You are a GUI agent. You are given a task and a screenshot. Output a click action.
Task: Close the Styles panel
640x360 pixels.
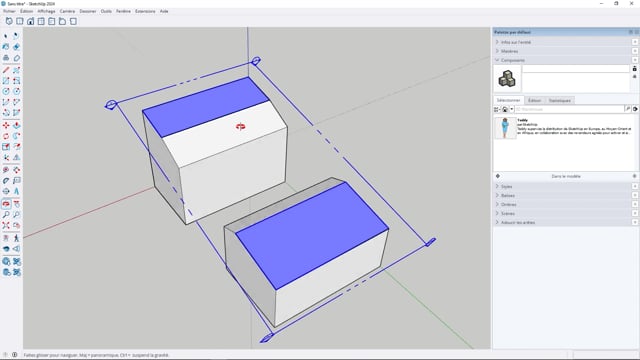[x=635, y=186]
